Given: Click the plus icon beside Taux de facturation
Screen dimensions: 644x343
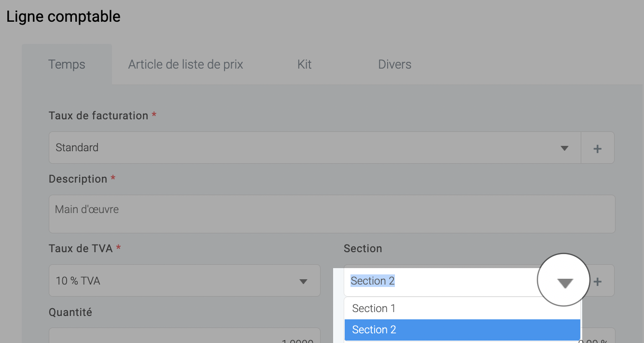Looking at the screenshot, I should tap(597, 148).
